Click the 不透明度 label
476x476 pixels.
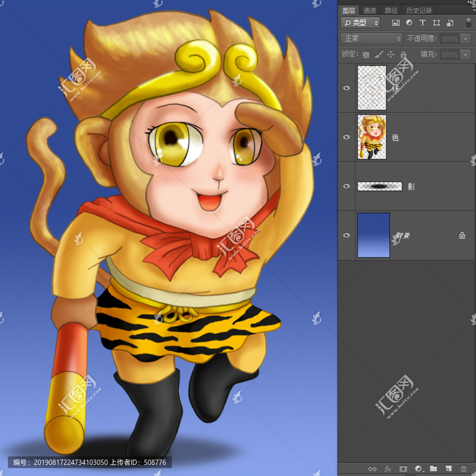422,38
